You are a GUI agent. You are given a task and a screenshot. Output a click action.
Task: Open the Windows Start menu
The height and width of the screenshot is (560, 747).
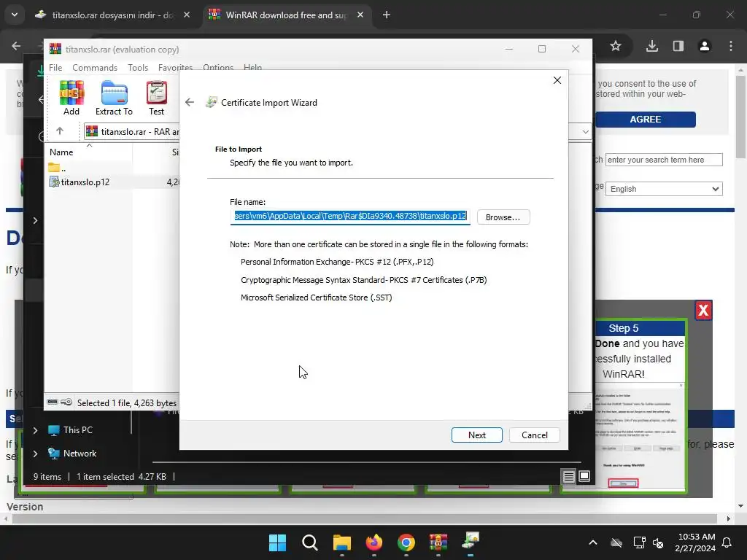point(277,542)
